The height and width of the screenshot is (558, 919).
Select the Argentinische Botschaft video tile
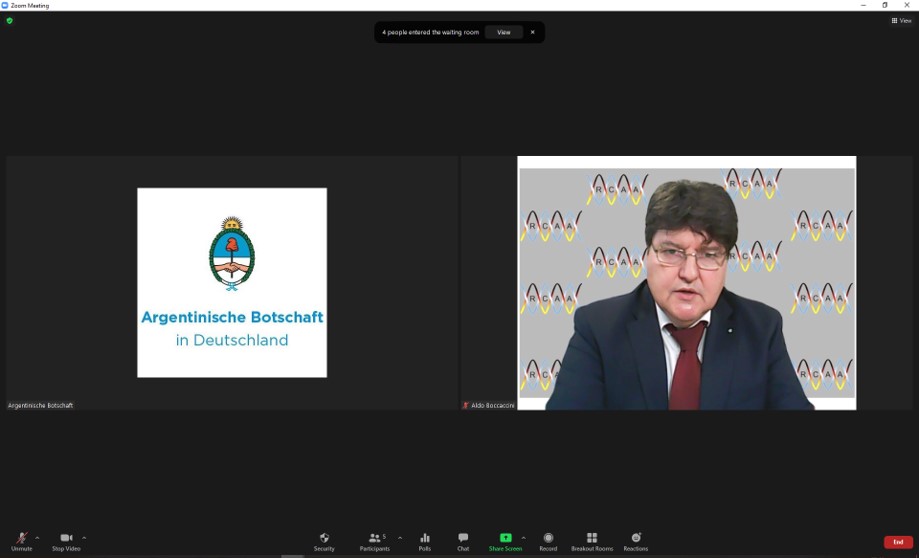pos(232,283)
